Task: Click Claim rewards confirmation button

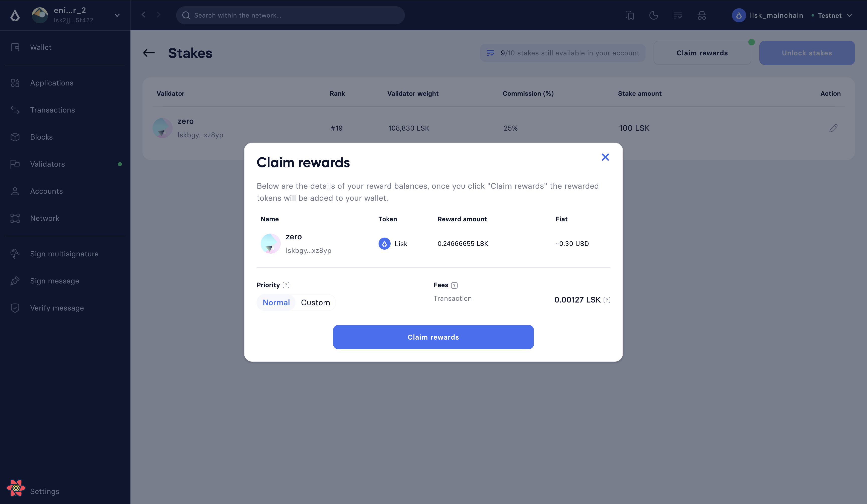Action: pyautogui.click(x=433, y=337)
